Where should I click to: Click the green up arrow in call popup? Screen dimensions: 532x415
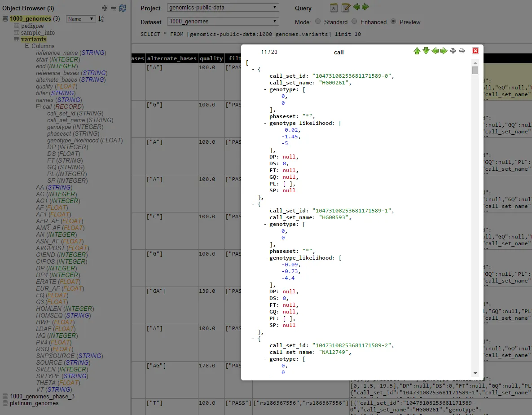pos(417,51)
